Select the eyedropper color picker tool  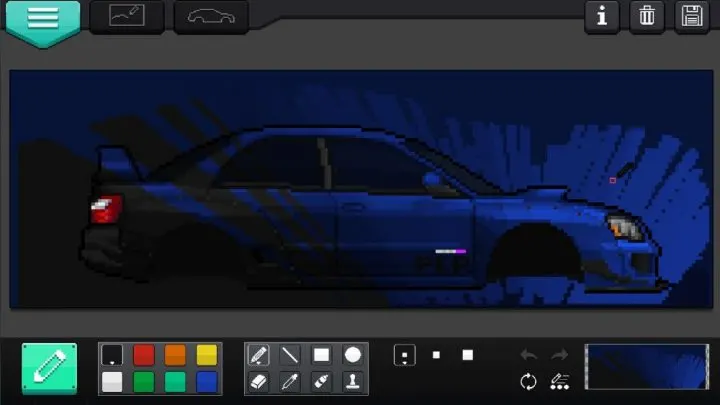[290, 381]
